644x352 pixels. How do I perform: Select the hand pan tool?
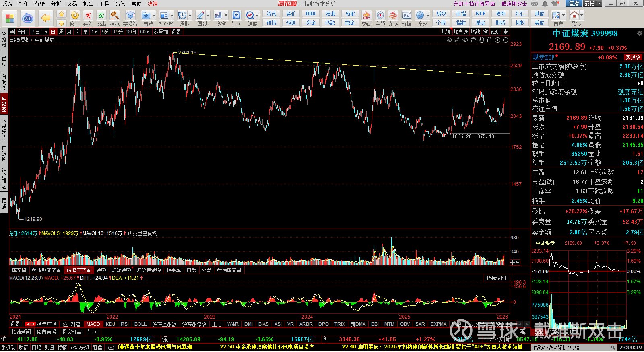click(x=481, y=40)
